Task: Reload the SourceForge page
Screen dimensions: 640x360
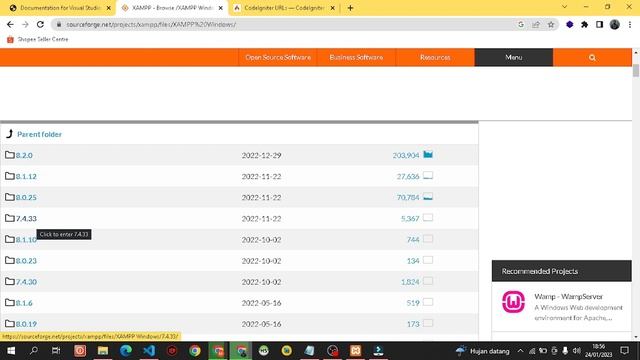Action: (40, 24)
